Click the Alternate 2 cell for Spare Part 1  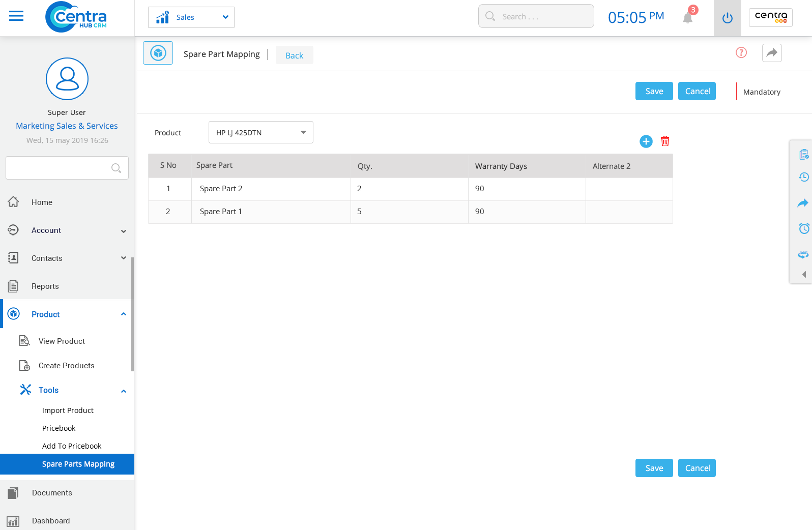tap(629, 212)
